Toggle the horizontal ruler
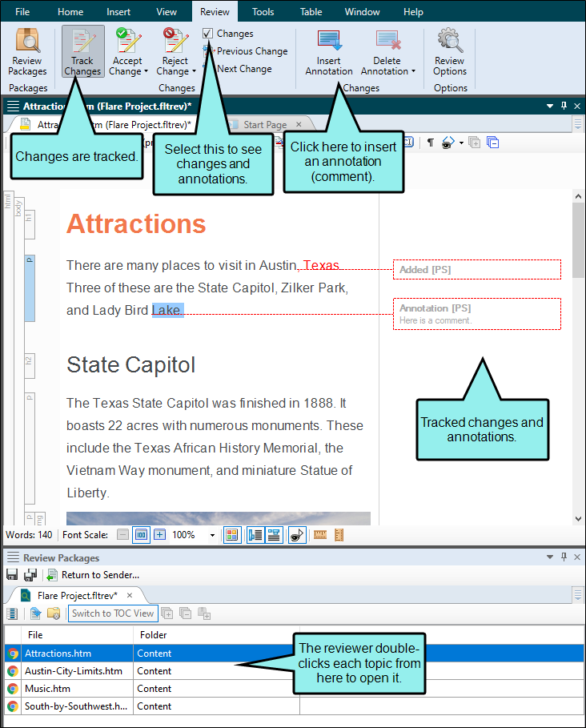 pyautogui.click(x=320, y=535)
